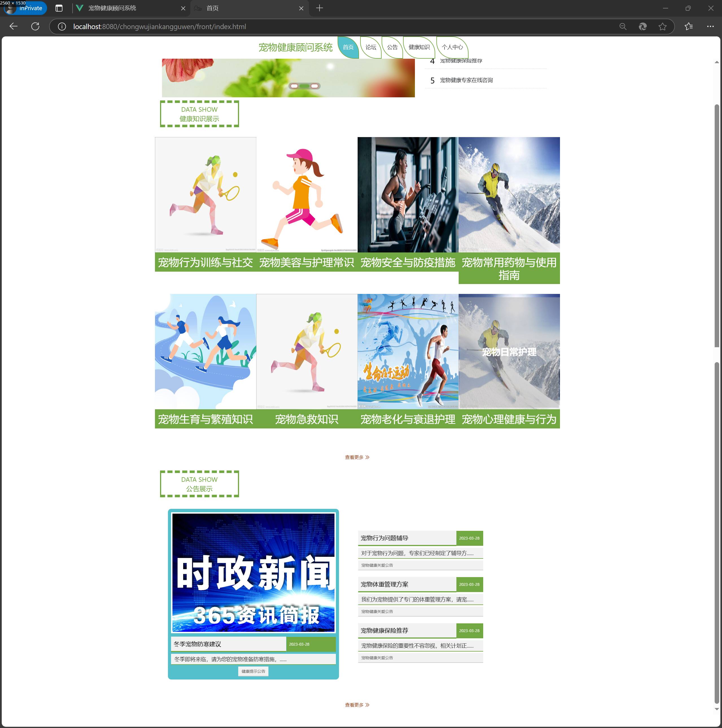This screenshot has height=728, width=722.
Task: Open 宠物体重管理方案 announcement
Action: click(x=384, y=584)
